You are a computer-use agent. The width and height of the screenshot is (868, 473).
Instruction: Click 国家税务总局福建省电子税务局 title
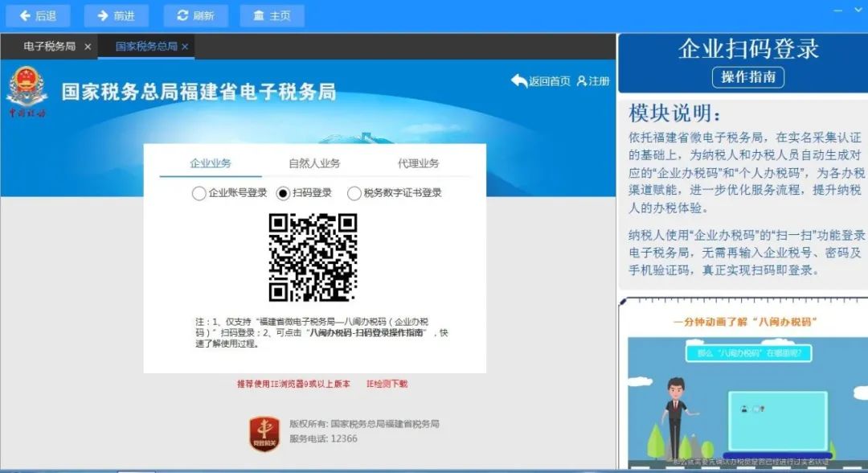coord(199,92)
